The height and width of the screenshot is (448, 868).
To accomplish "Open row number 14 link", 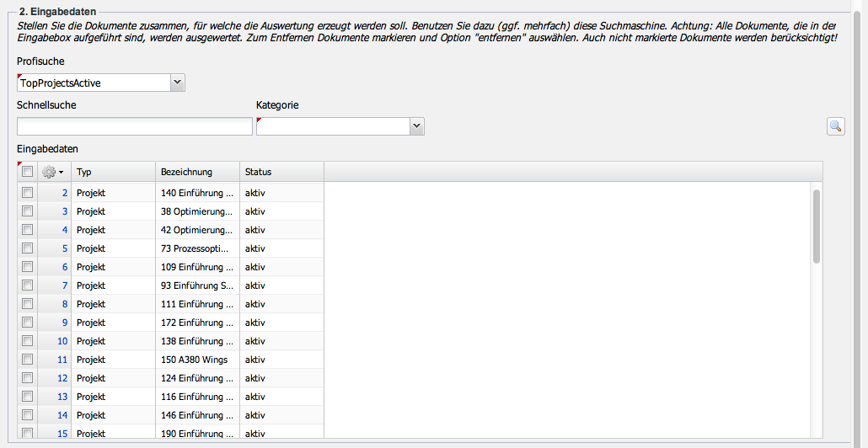I will 62,415.
